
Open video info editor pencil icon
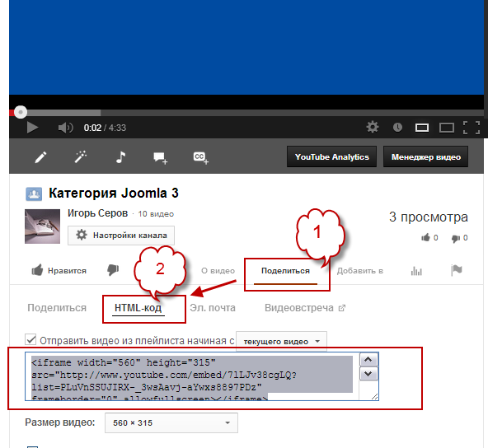(x=40, y=157)
